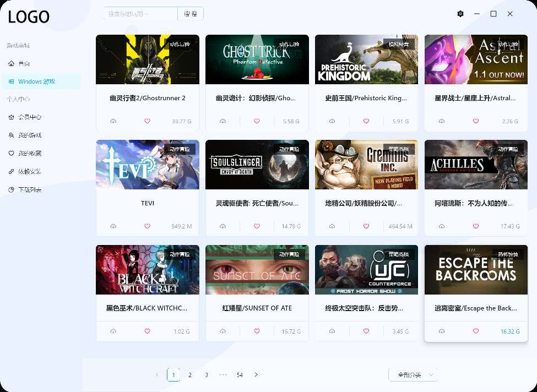This screenshot has height=392, width=537.
Task: Go to page 54 in pagination
Action: pyautogui.click(x=240, y=375)
